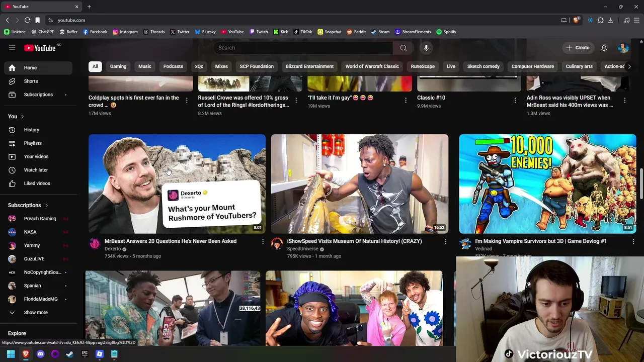The height and width of the screenshot is (362, 644).
Task: Open browser downloads icon
Action: (610, 20)
